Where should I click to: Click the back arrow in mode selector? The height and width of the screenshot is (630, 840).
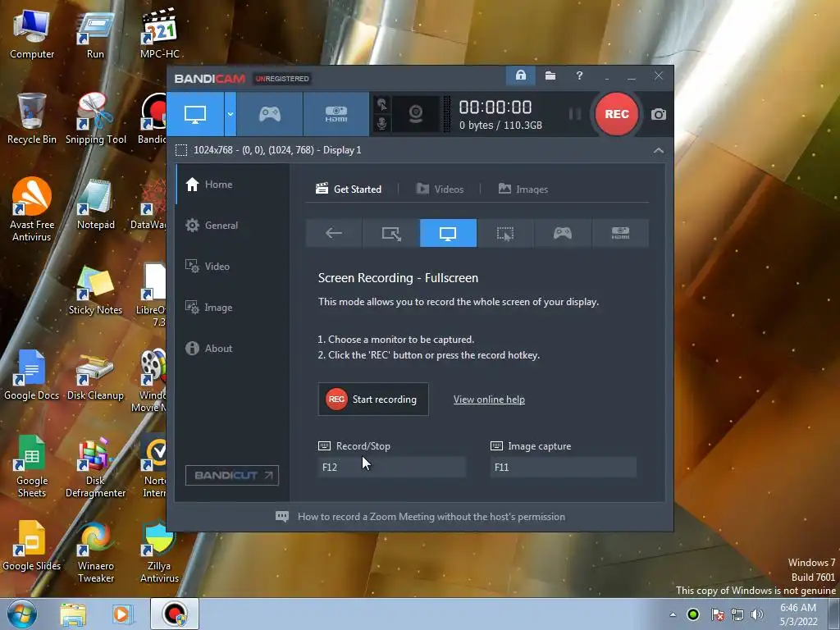pos(334,233)
